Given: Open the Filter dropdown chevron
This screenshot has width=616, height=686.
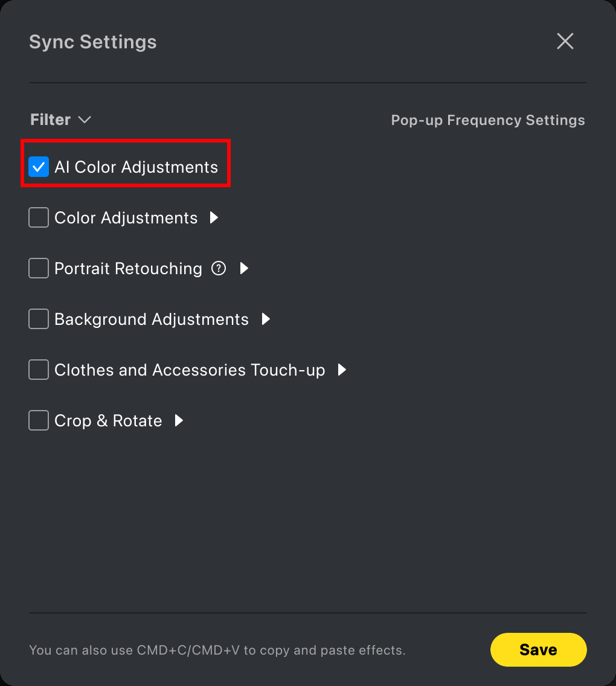Looking at the screenshot, I should coord(85,120).
